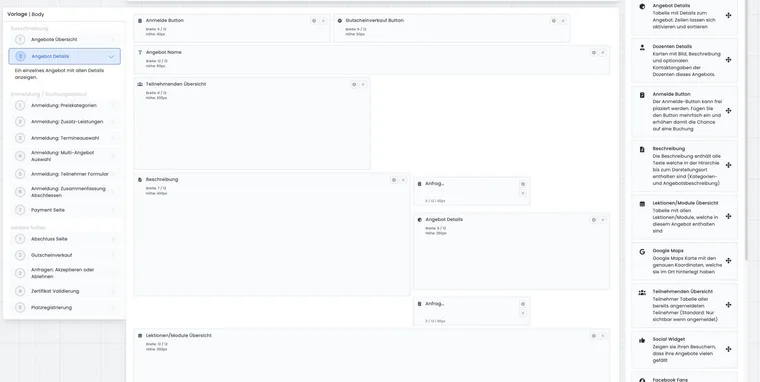The height and width of the screenshot is (382, 760).
Task: Grab move handle of Dozenten Details widget card
Action: (x=728, y=60)
